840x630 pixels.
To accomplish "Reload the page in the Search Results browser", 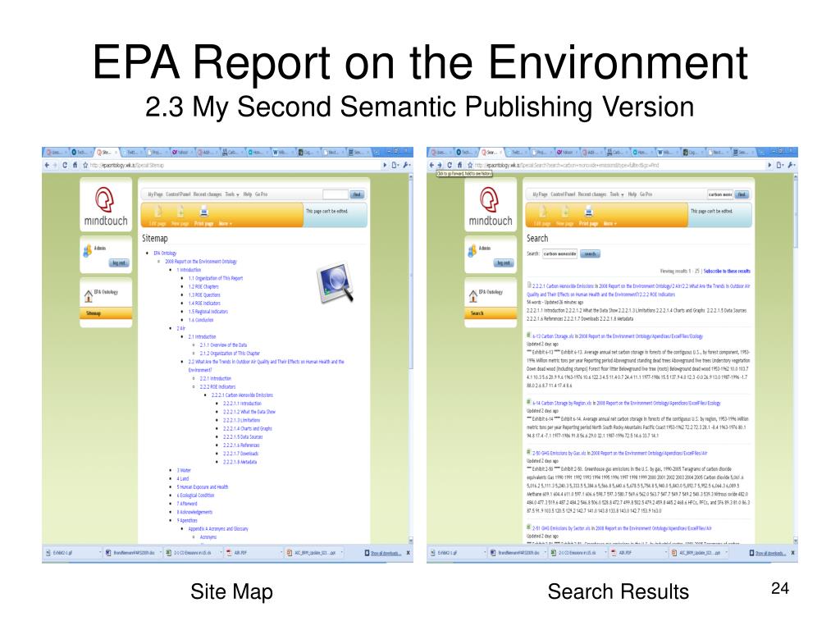I will click(450, 165).
